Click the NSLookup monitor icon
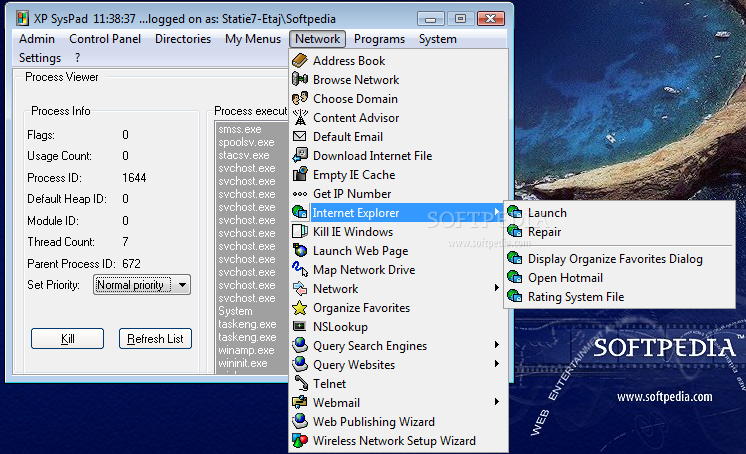 300,326
